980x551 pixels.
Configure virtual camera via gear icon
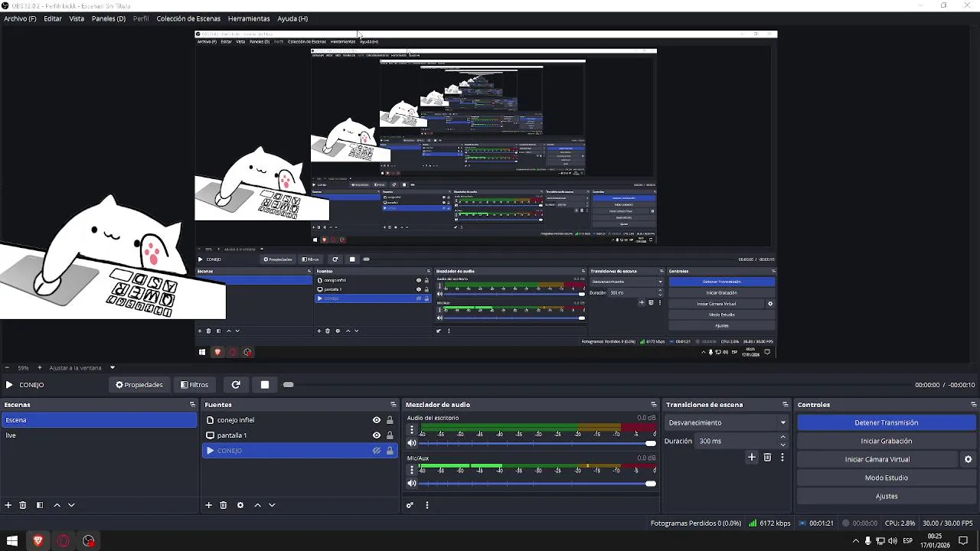(968, 459)
